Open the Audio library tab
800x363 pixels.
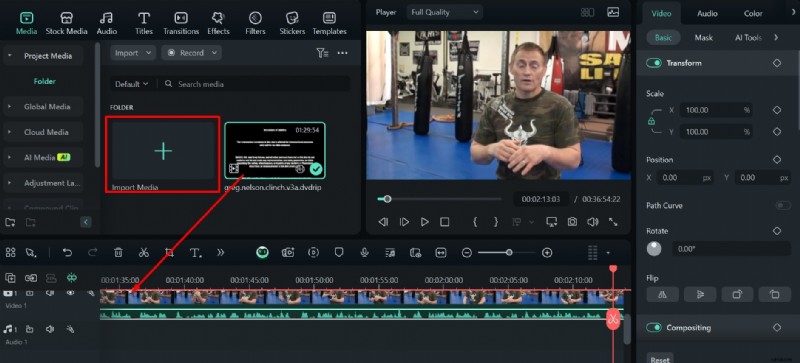[107, 23]
